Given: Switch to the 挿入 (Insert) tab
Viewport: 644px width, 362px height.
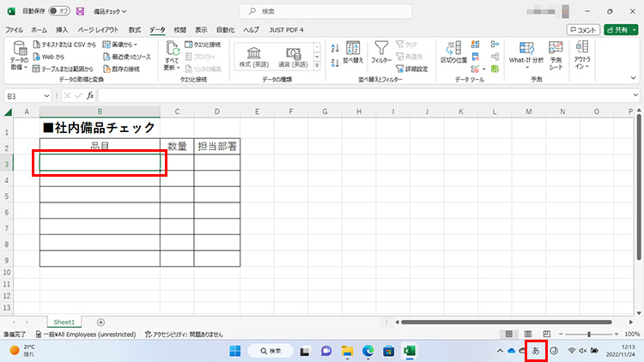Looking at the screenshot, I should (62, 29).
